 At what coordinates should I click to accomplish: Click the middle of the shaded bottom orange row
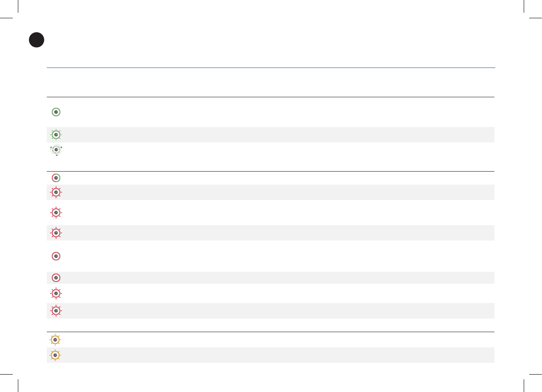coord(270,355)
